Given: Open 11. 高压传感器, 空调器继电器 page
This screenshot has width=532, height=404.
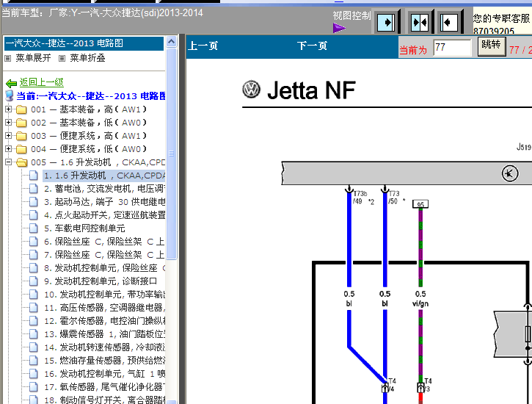Looking at the screenshot, I should [x=104, y=308].
